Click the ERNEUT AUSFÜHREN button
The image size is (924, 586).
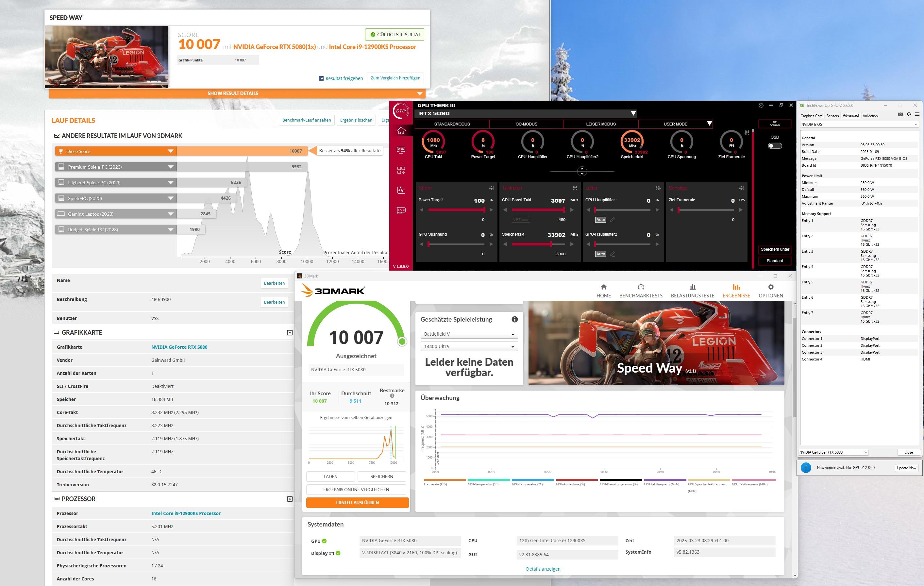click(357, 502)
